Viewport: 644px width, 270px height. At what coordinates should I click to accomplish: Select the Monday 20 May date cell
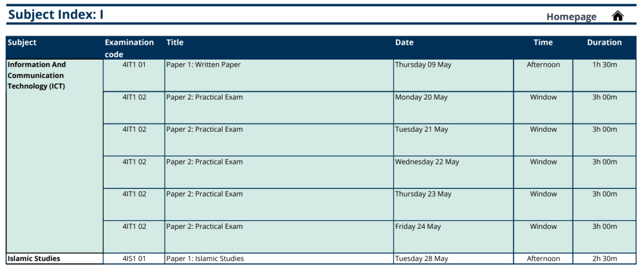click(453, 108)
